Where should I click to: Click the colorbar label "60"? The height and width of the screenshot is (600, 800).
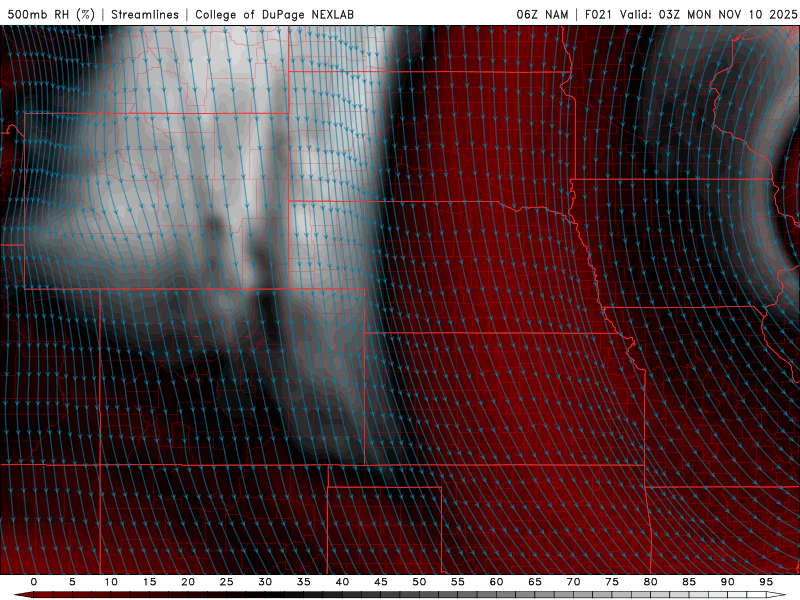point(496,582)
